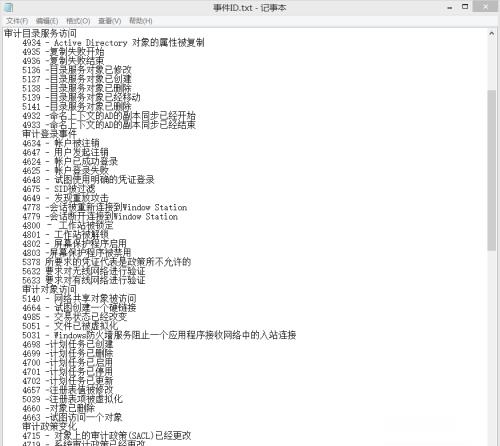Click the vertical scrollbar thumb
This screenshot has width=500, height=446.
[x=491, y=170]
